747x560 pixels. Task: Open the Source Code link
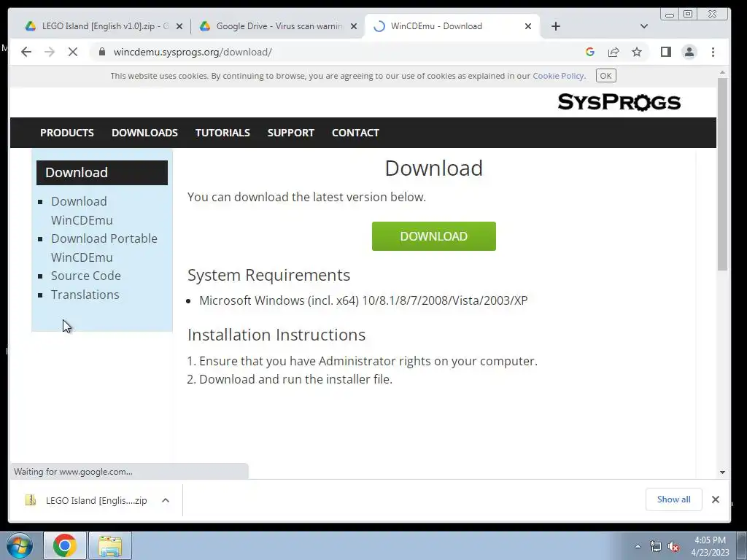pyautogui.click(x=86, y=276)
